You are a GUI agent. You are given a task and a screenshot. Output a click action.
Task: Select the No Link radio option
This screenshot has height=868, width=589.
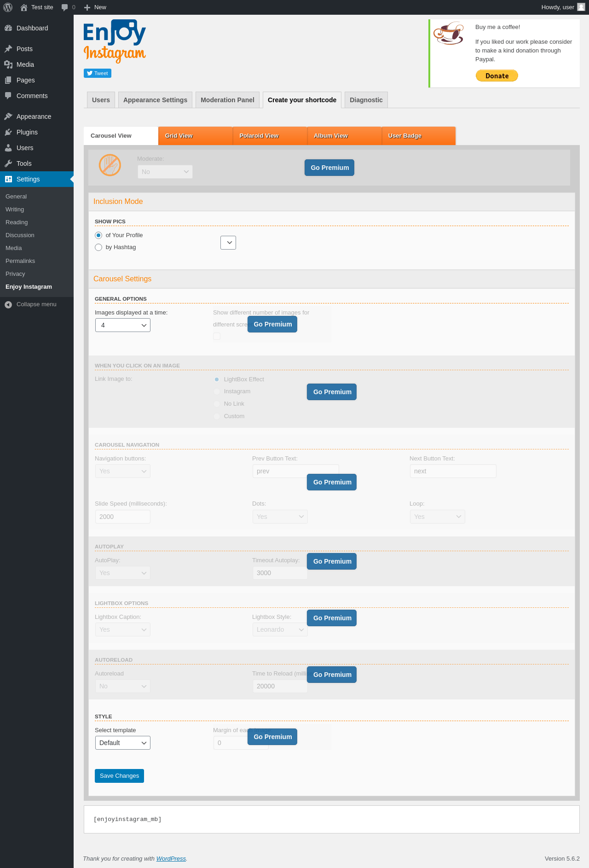click(217, 404)
